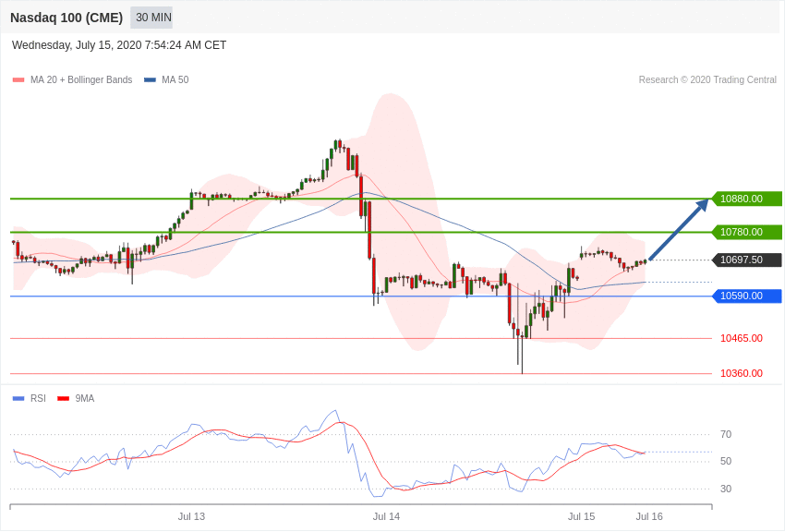
Task: Select the 10590.00 pivot price label
Action: (747, 296)
